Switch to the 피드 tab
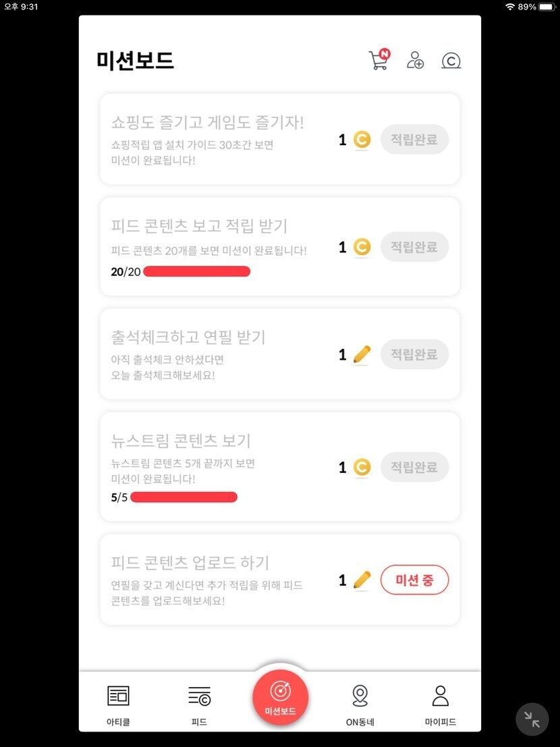This screenshot has height=747, width=560. (199, 704)
